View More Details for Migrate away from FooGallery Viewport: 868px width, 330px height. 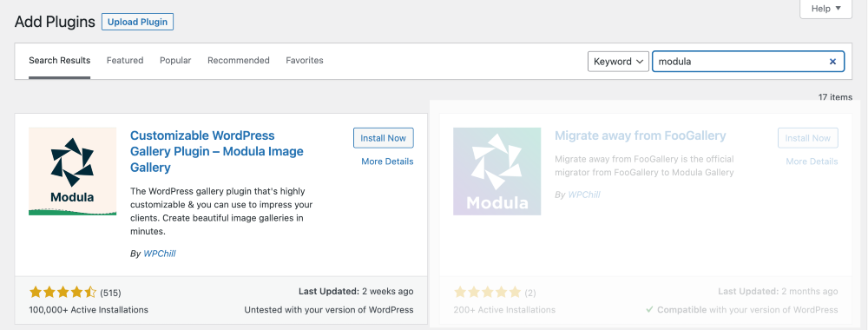812,162
